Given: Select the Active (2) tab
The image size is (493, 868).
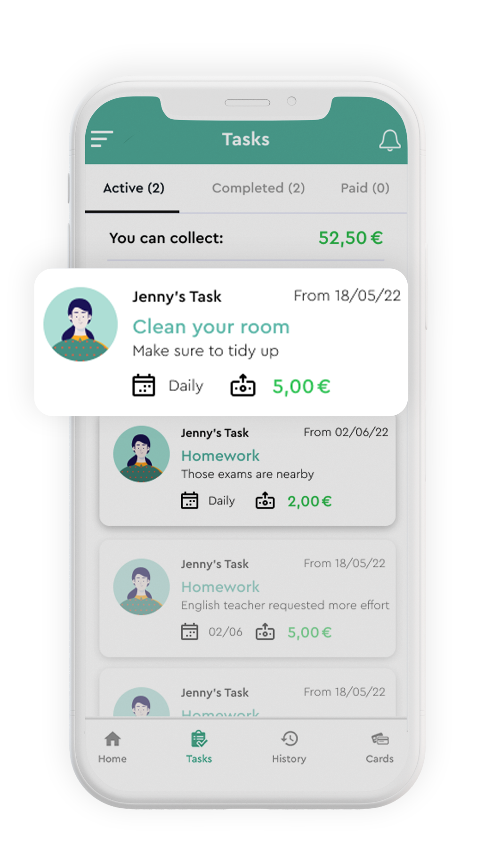Looking at the screenshot, I should click(x=134, y=188).
